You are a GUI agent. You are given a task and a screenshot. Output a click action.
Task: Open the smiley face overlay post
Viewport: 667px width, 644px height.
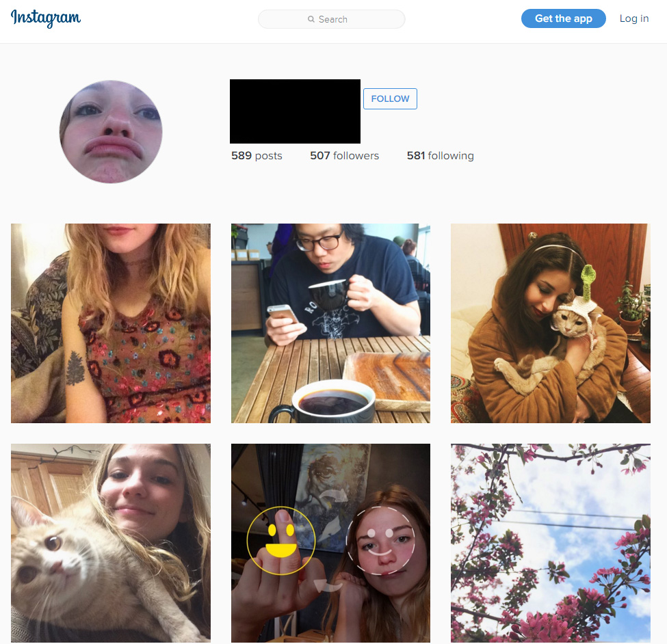coord(330,543)
